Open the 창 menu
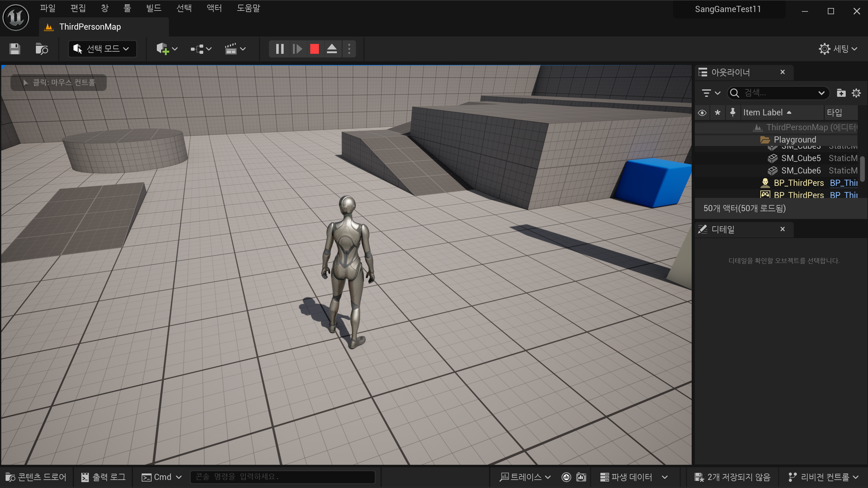Screen dimensions: 868x488 click(x=105, y=8)
